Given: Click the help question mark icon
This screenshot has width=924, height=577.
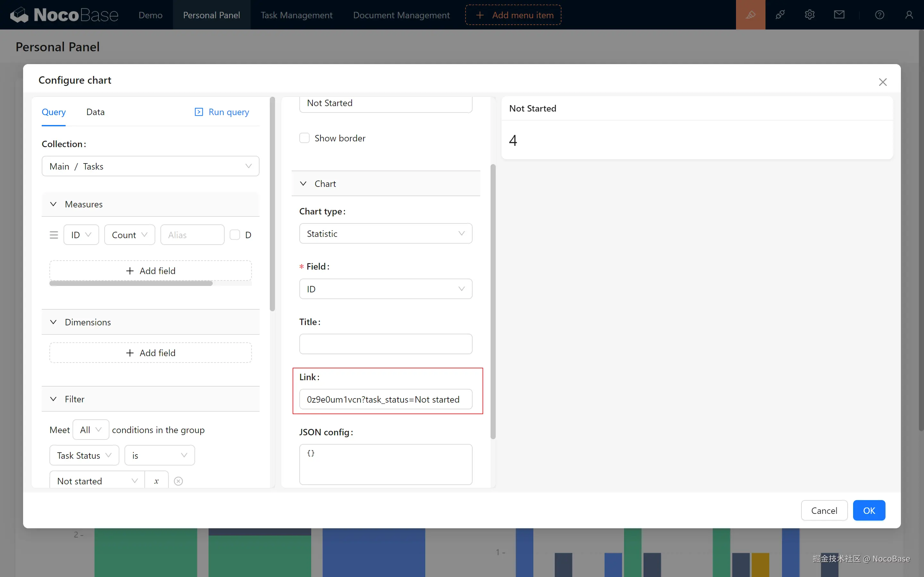Looking at the screenshot, I should click(879, 15).
